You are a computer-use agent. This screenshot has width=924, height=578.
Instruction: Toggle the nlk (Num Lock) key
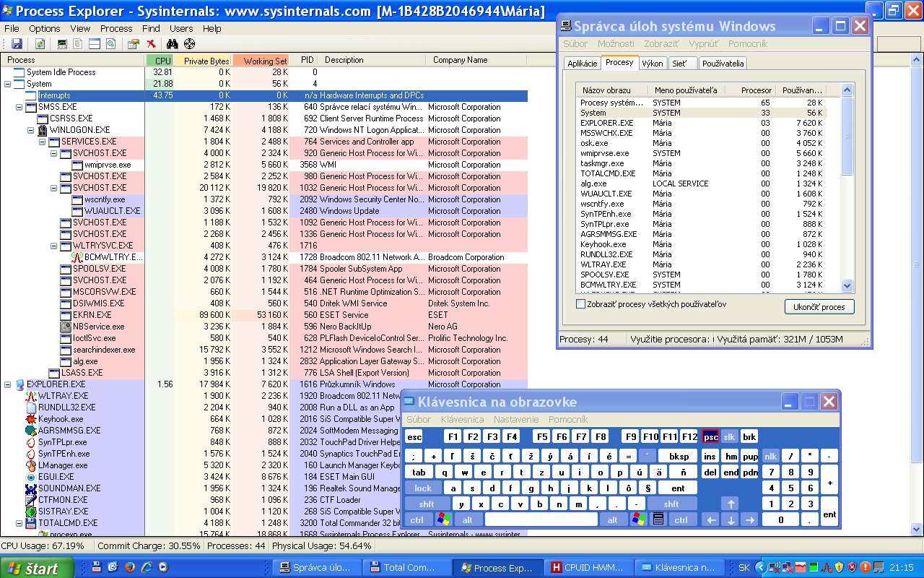coord(771,456)
